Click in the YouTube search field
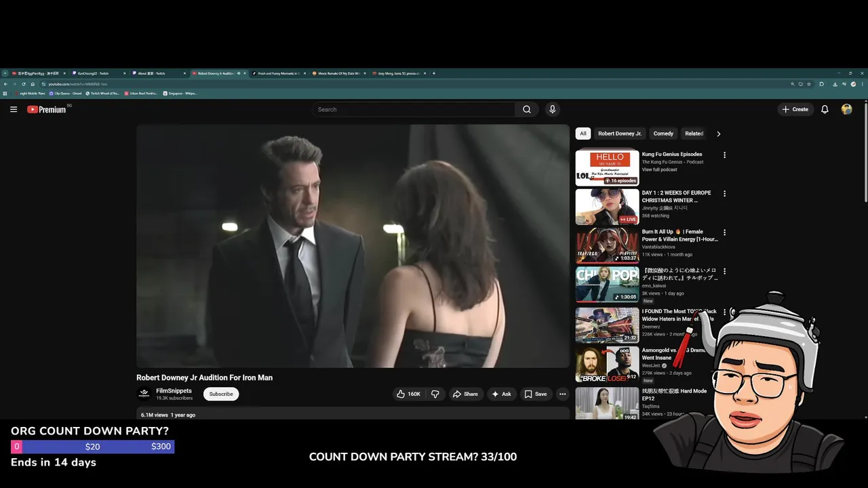868x488 pixels. point(414,109)
